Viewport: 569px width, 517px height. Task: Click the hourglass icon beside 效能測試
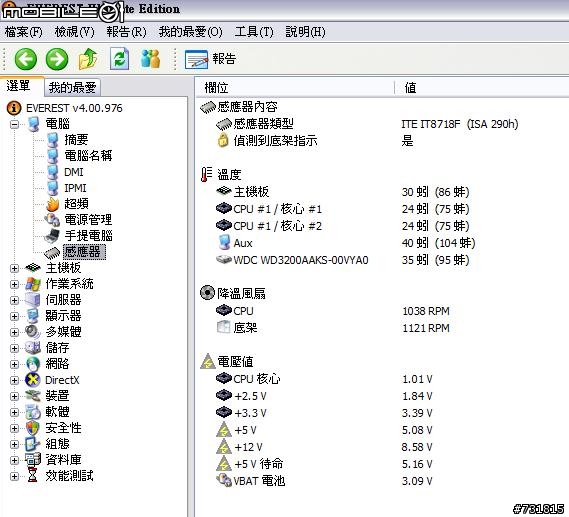[33, 476]
